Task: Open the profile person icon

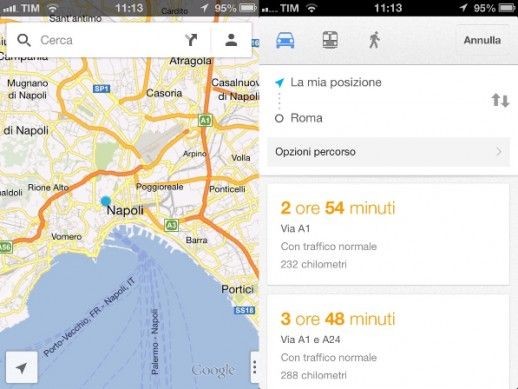Action: (231, 40)
